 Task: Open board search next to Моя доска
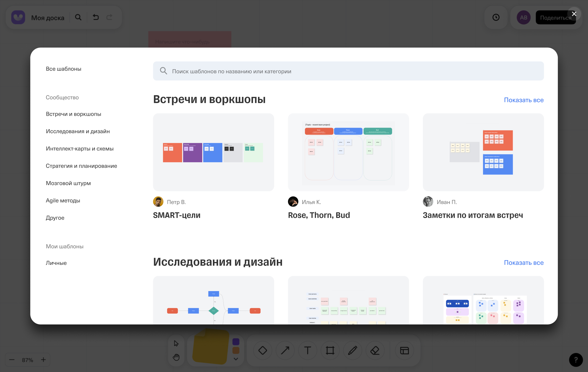pyautogui.click(x=78, y=17)
